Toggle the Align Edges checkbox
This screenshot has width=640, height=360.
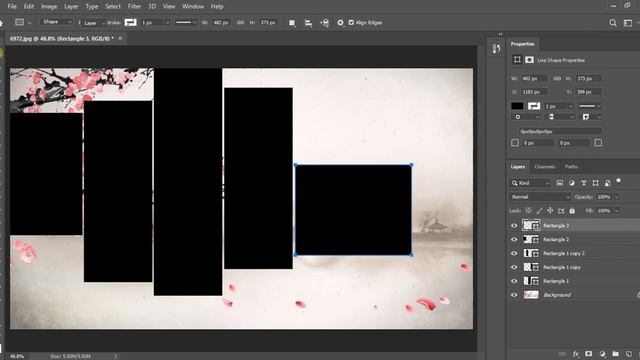pyautogui.click(x=351, y=22)
